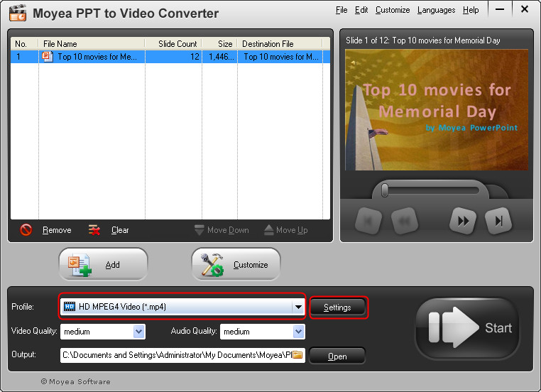Image resolution: width=541 pixels, height=392 pixels.
Task: Advance with the fast-forward button
Action: (x=463, y=221)
